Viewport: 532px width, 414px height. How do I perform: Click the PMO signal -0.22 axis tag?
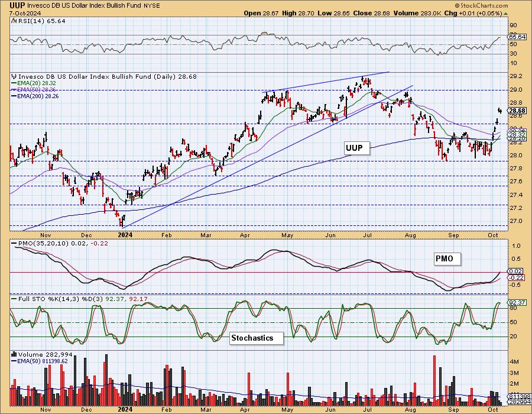[517, 277]
